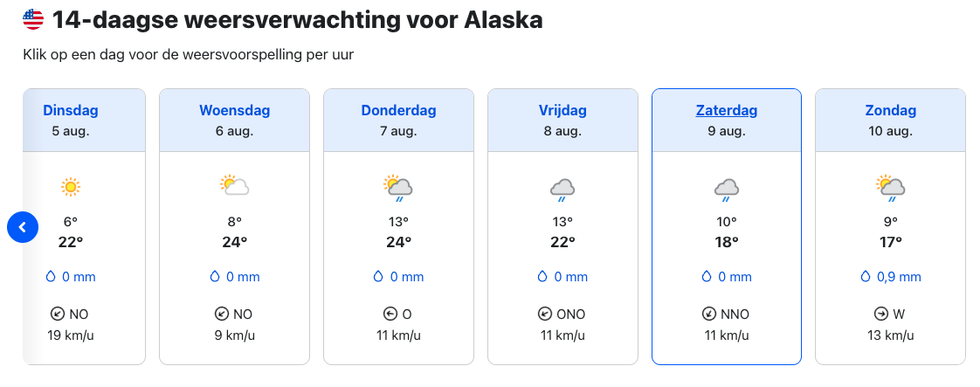Click the rain cloud icon for Vrijdag
The width and height of the screenshot is (980, 387).
tap(562, 190)
